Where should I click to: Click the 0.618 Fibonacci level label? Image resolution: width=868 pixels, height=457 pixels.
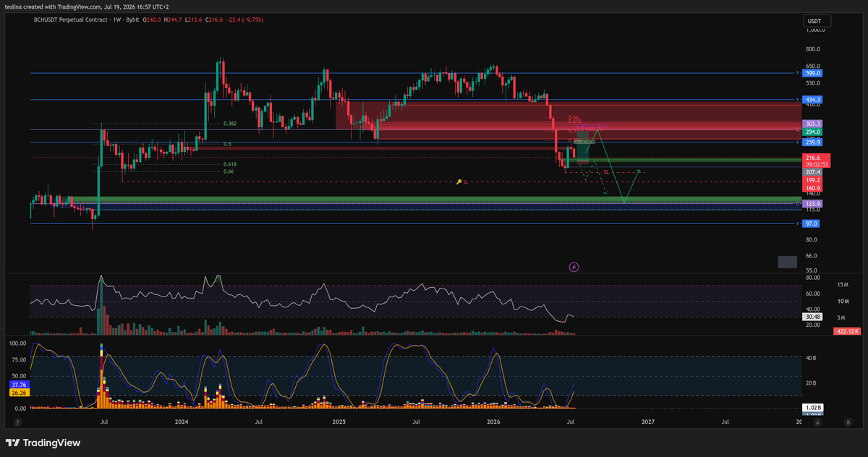click(229, 164)
